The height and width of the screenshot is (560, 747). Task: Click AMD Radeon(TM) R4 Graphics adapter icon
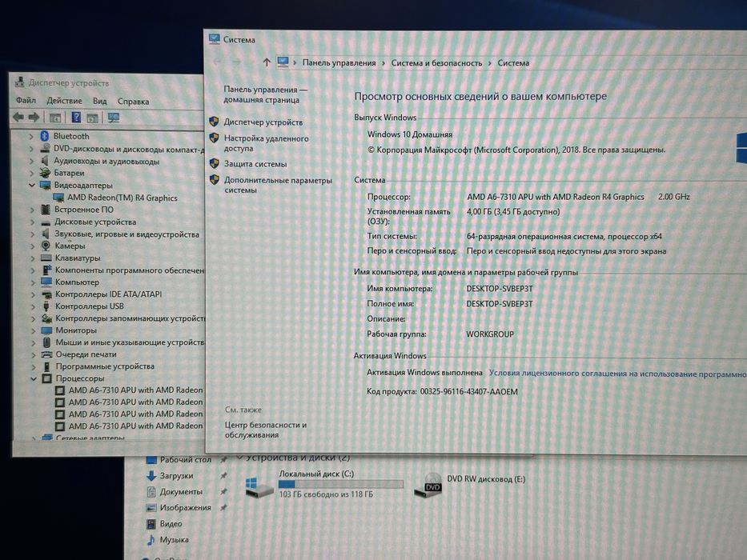[x=58, y=198]
